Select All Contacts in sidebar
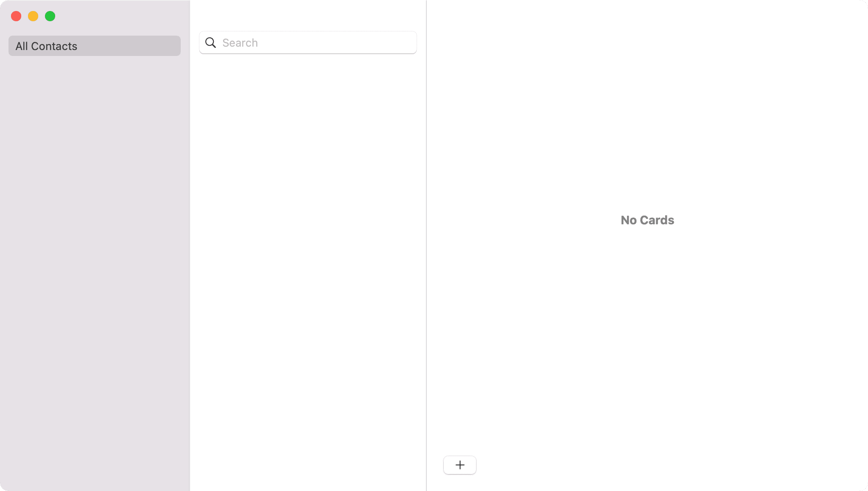 pyautogui.click(x=95, y=46)
